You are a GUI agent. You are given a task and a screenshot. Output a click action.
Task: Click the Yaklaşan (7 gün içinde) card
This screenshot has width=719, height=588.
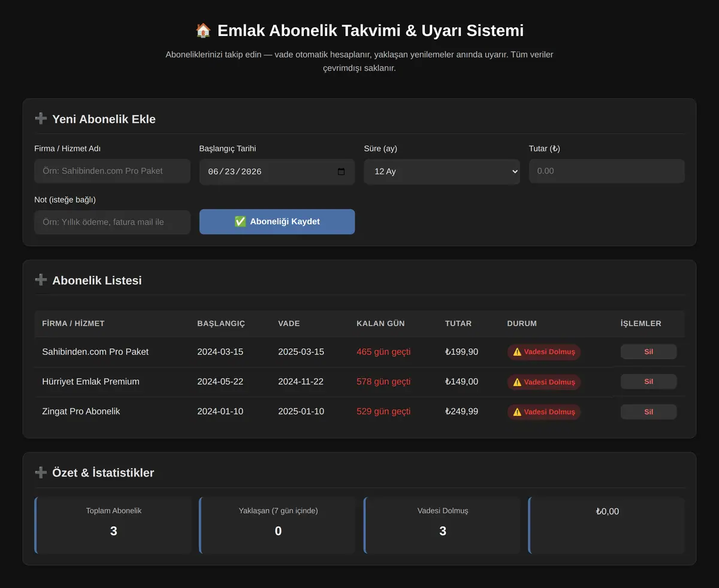277,525
